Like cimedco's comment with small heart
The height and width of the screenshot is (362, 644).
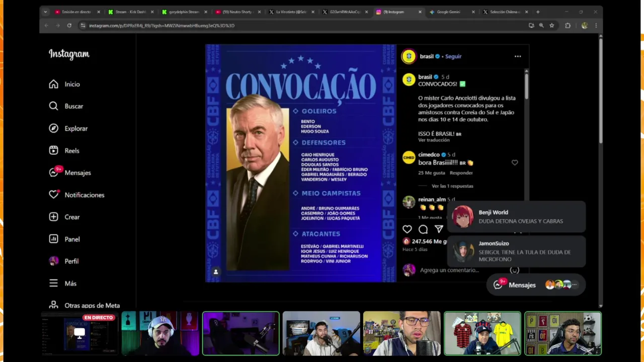coord(515,162)
